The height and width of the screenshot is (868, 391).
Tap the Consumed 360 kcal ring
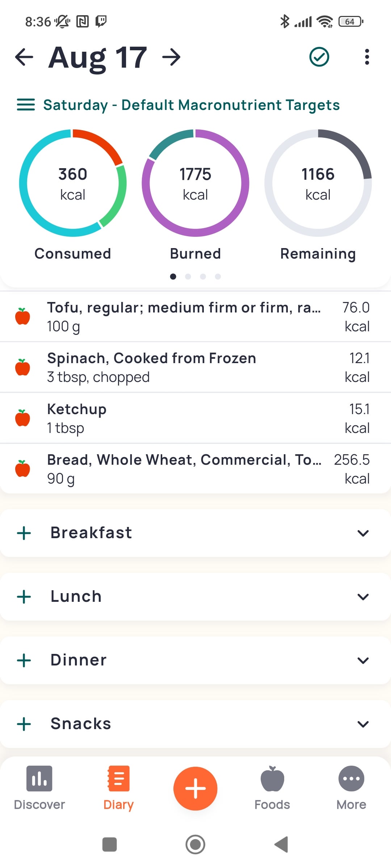73,183
